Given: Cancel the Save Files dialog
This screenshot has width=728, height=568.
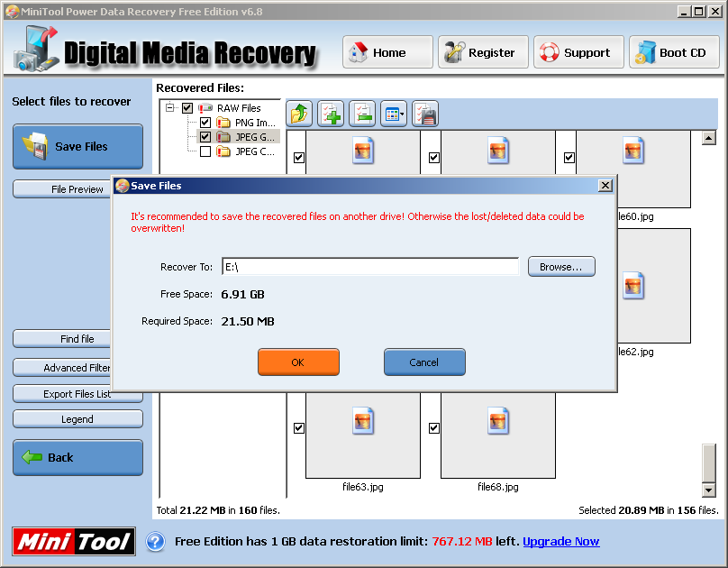Looking at the screenshot, I should point(424,362).
